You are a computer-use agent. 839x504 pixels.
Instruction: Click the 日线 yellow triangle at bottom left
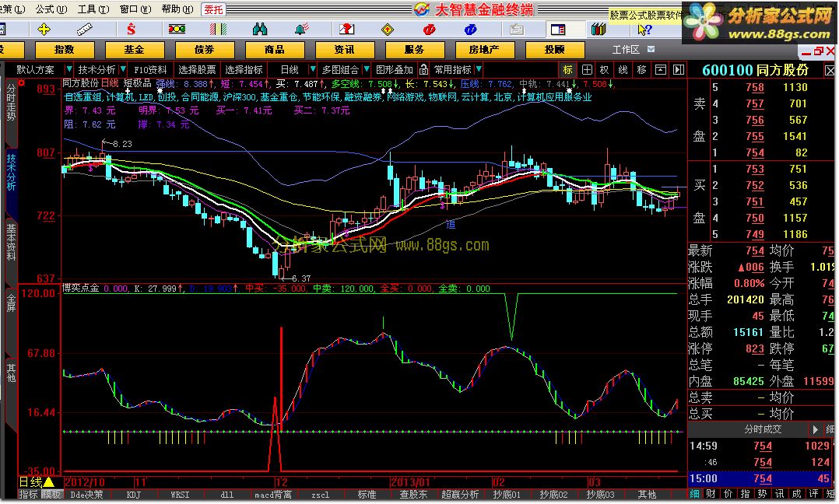tap(49, 482)
